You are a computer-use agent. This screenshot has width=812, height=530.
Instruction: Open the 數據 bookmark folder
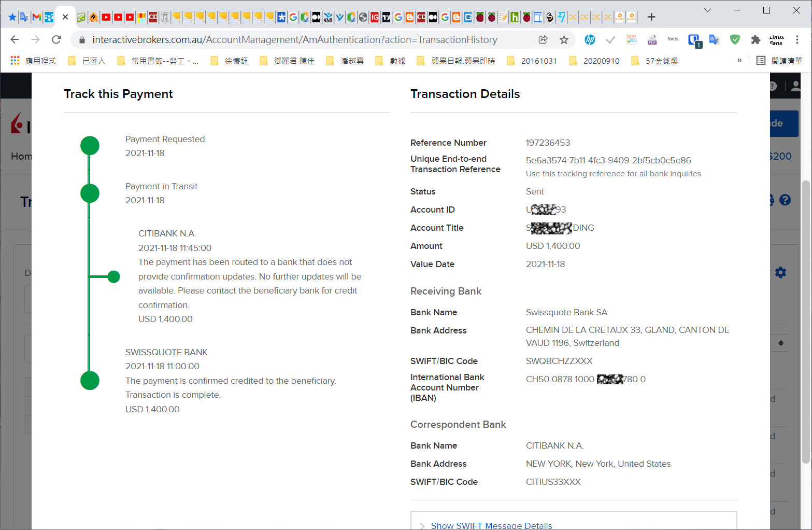coord(391,61)
